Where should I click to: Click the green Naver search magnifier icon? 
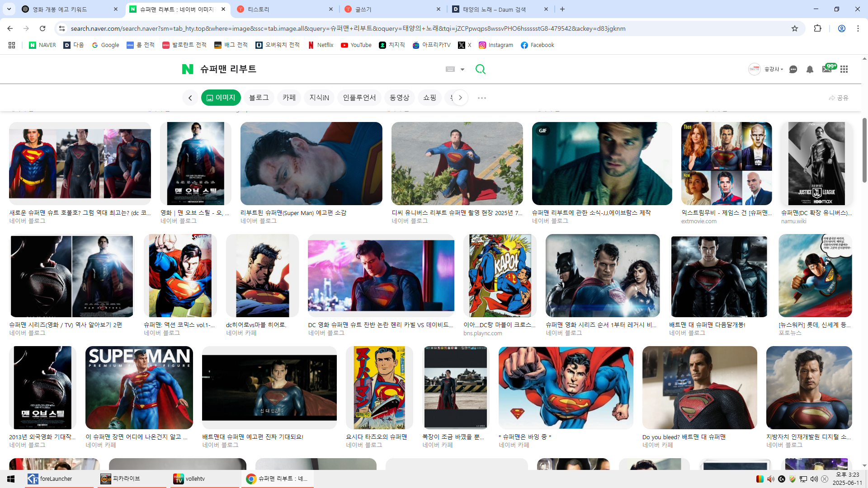click(480, 69)
